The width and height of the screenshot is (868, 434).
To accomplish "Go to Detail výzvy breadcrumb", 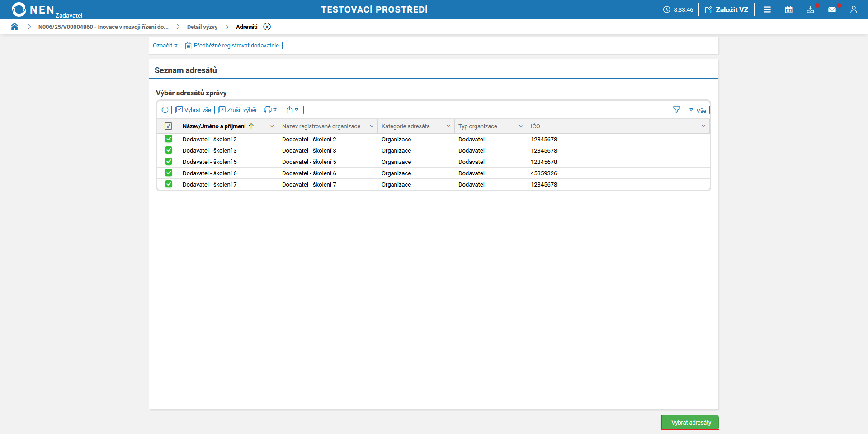I will click(202, 27).
